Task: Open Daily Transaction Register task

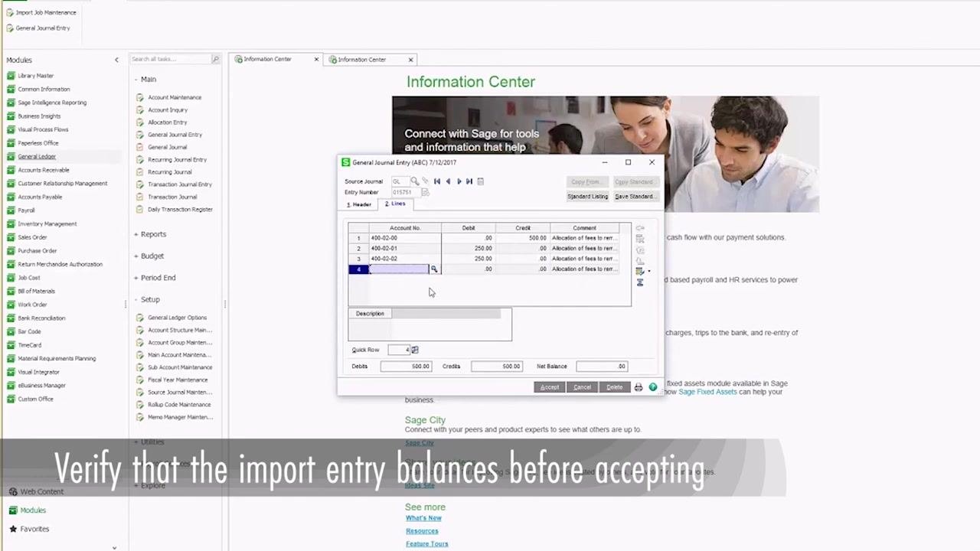Action: [x=180, y=209]
